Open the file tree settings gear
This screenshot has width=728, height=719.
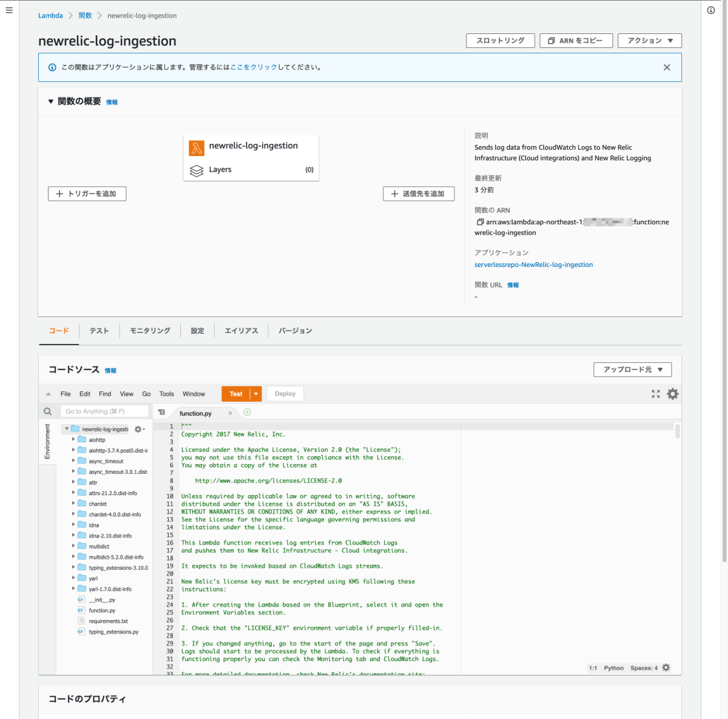pyautogui.click(x=138, y=429)
